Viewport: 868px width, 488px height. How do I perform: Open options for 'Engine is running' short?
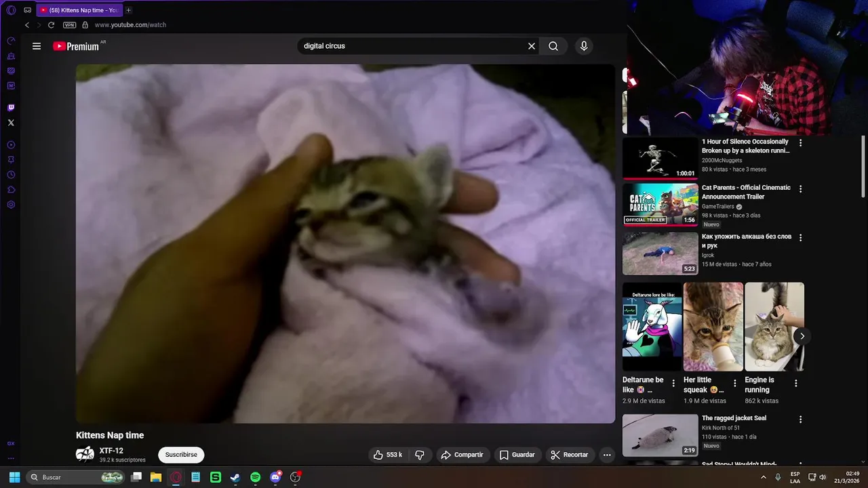pos(795,384)
